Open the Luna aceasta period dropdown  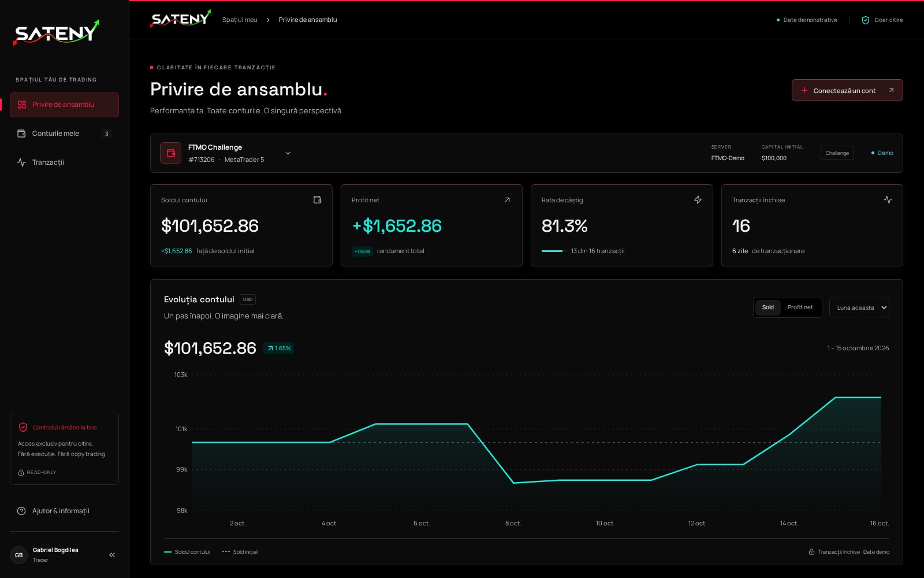[x=859, y=307]
